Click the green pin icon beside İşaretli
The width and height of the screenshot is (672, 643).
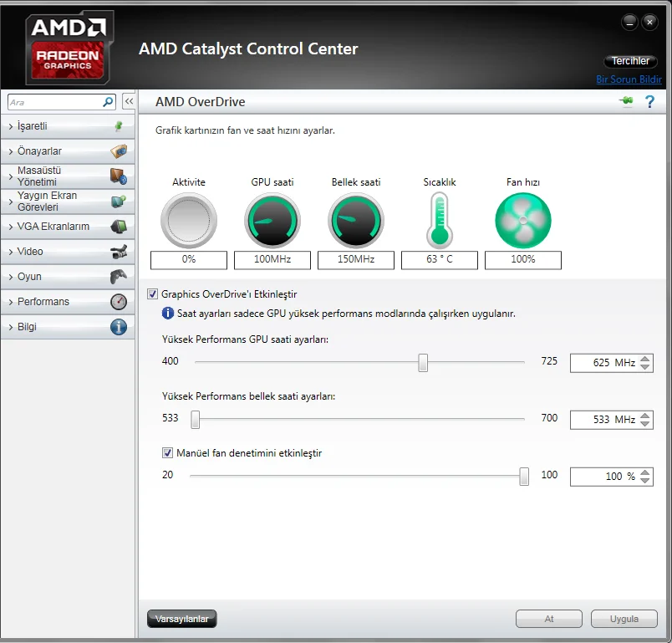pyautogui.click(x=119, y=126)
